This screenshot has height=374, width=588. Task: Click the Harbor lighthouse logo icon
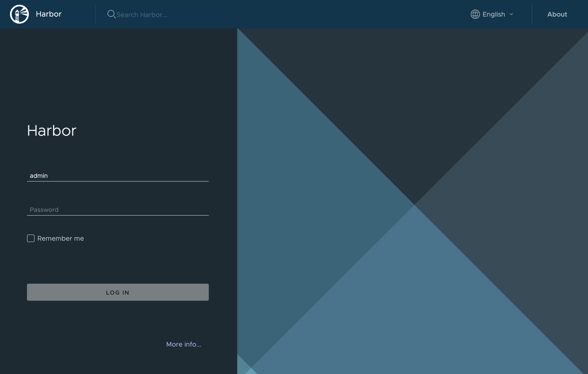tap(19, 14)
